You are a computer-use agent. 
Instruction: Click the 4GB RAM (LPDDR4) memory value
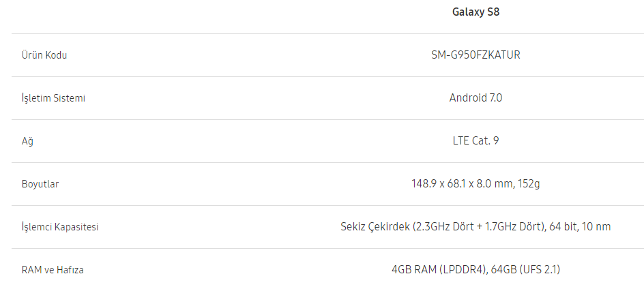[440, 270]
